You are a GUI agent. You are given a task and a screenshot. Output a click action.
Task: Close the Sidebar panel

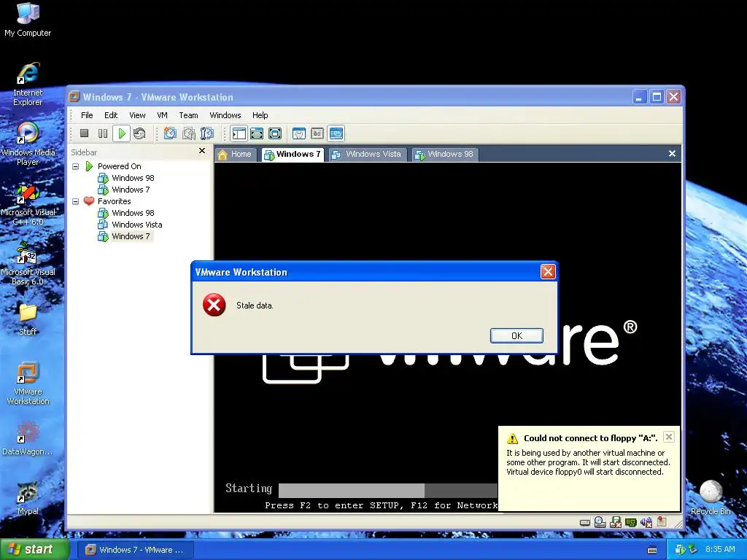pos(202,151)
